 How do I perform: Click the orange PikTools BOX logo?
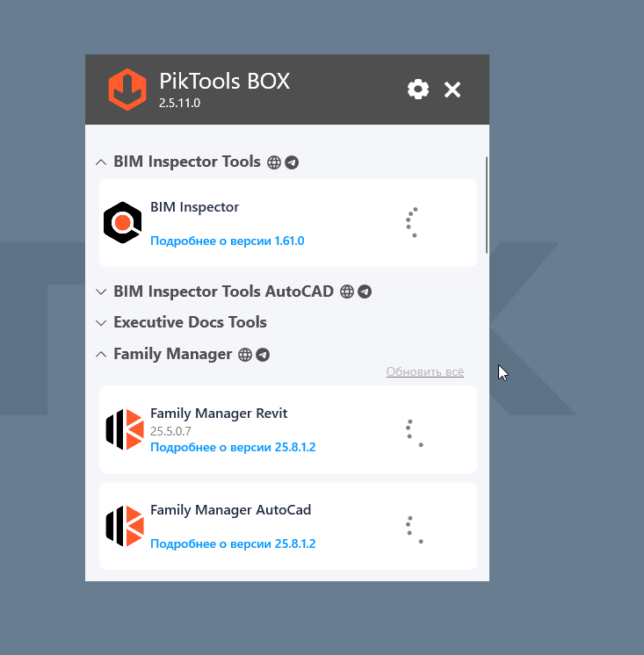pyautogui.click(x=127, y=90)
